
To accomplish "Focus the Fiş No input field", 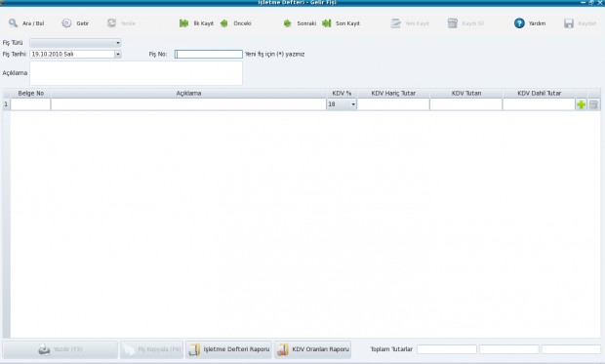I will pos(209,54).
